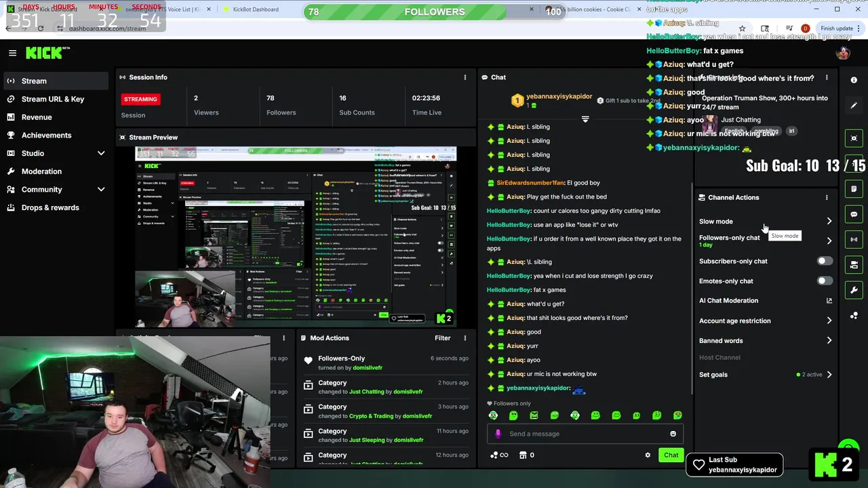The image size is (868, 488).
Task: Open chat settings gear icon
Action: [648, 455]
